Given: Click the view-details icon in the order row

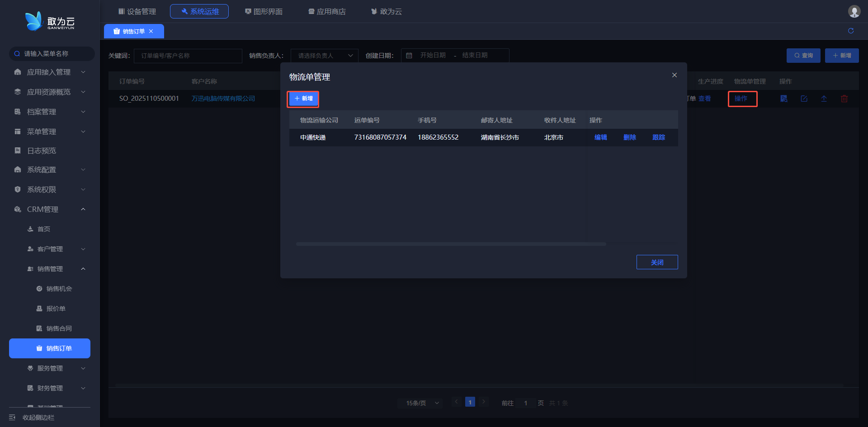Looking at the screenshot, I should coord(784,99).
